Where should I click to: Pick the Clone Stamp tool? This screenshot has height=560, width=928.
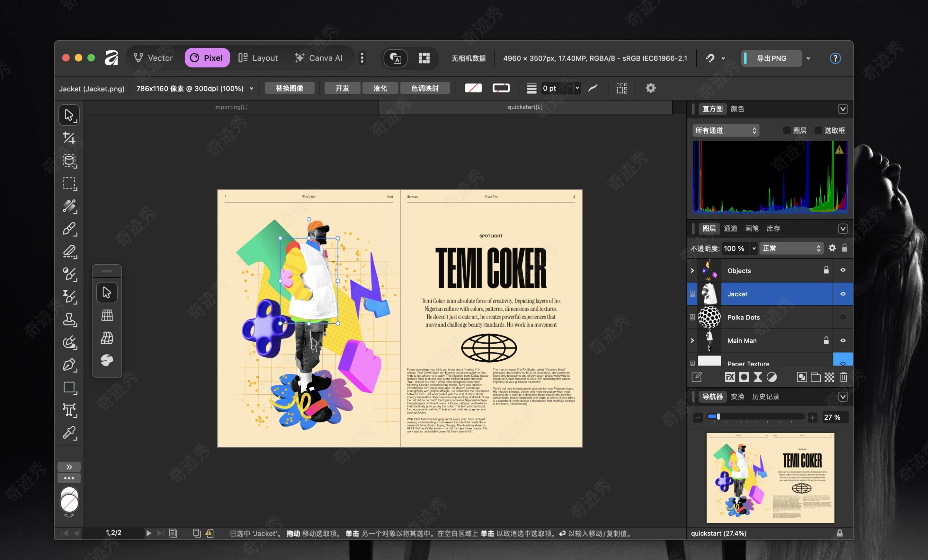tap(69, 319)
